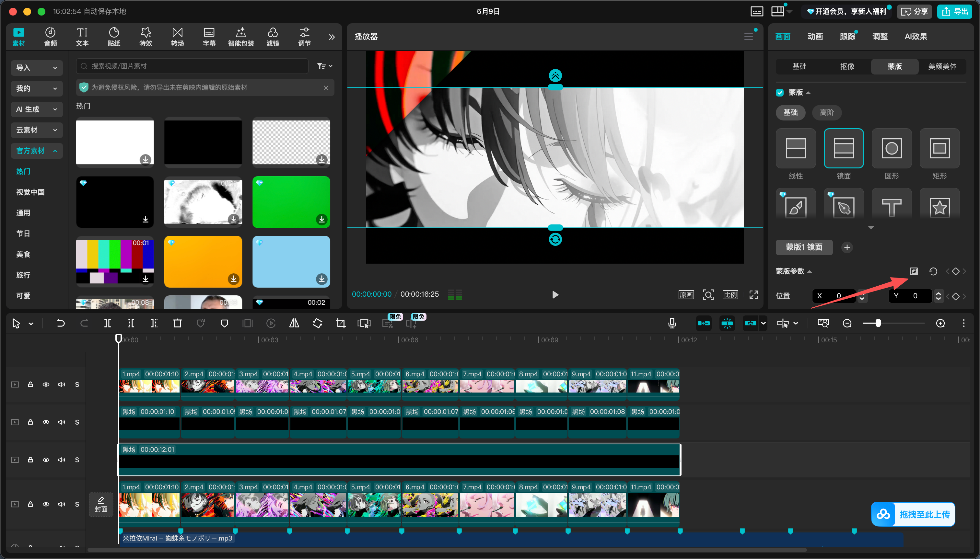This screenshot has height=559, width=980.
Task: Select the green screen material thumbnail
Action: click(x=291, y=202)
